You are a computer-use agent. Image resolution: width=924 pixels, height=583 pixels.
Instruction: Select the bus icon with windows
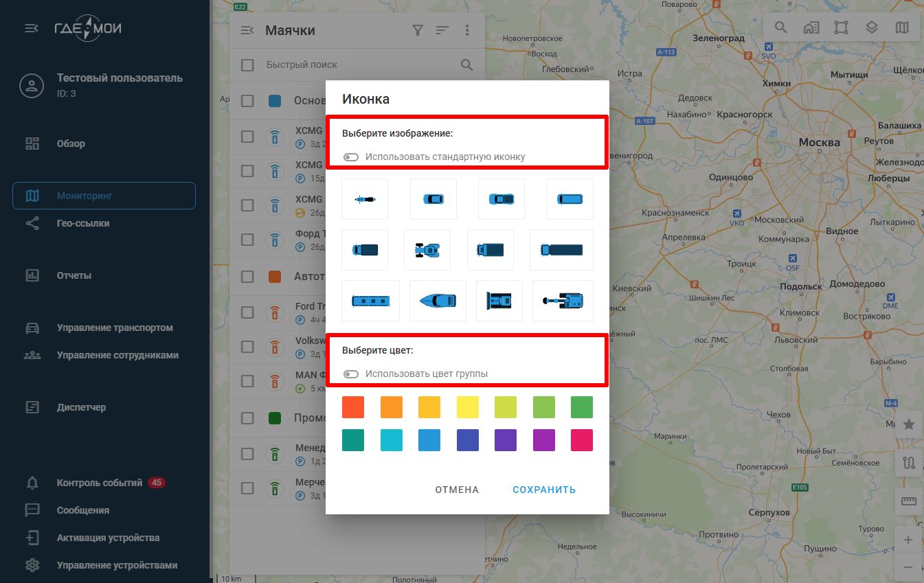click(370, 301)
